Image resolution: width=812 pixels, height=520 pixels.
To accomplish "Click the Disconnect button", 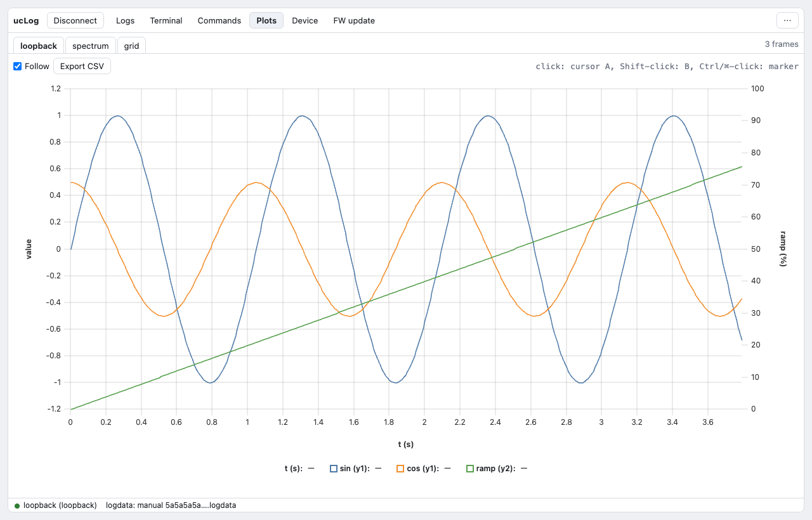I will point(75,20).
